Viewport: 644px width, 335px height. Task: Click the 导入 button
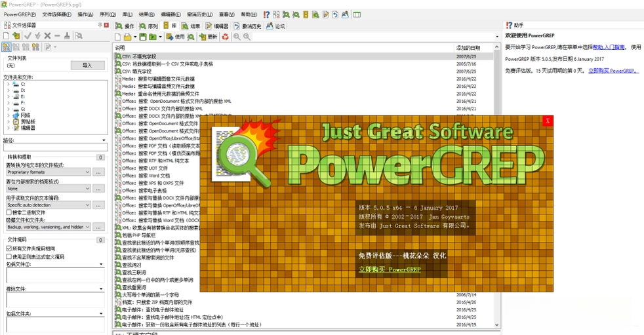tap(87, 66)
